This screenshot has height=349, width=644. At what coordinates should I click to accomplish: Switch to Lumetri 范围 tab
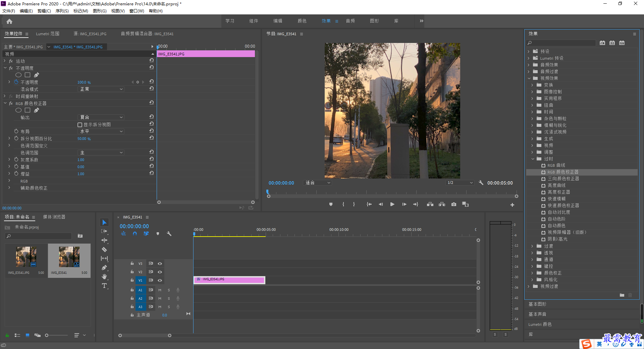[x=48, y=34]
